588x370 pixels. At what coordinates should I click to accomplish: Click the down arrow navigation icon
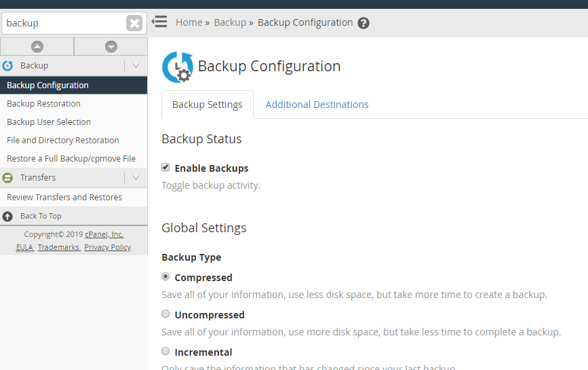click(111, 47)
